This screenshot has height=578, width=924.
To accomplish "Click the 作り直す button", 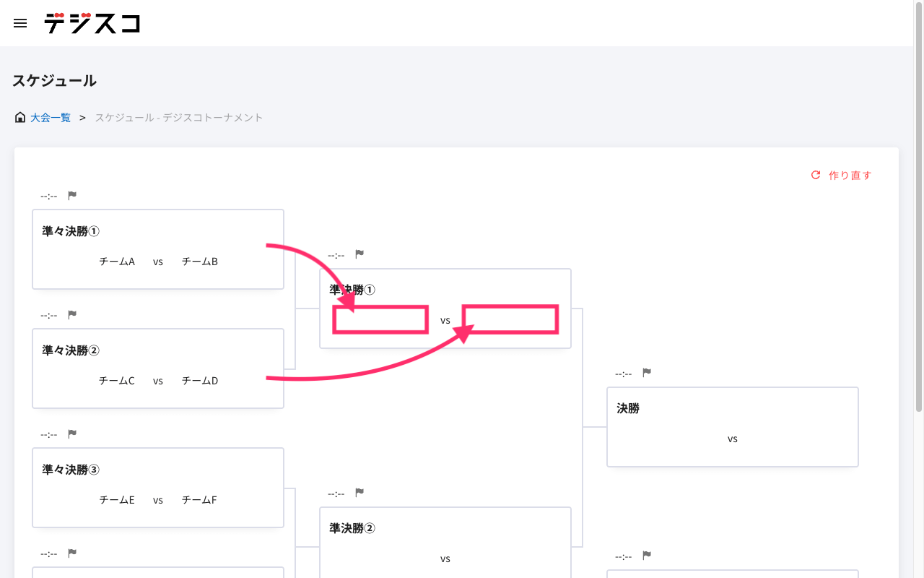I will point(850,175).
